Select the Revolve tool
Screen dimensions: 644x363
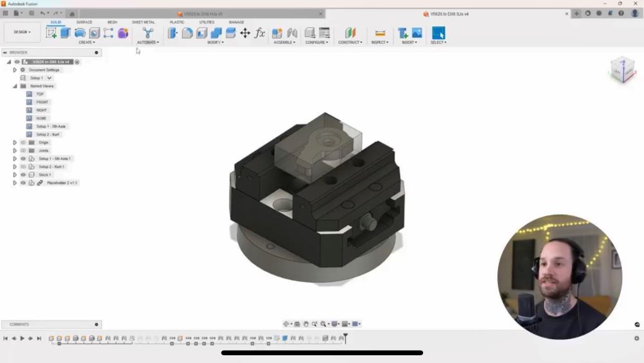[80, 33]
